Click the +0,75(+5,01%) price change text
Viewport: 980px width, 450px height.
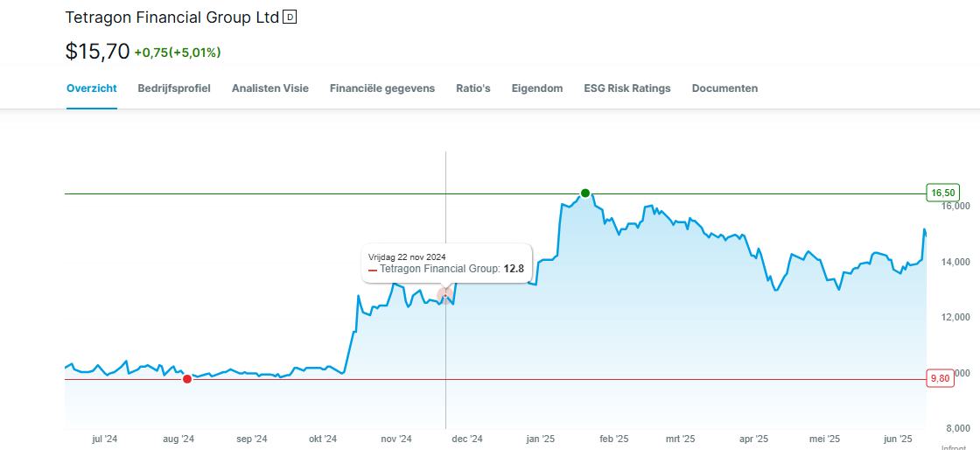(178, 53)
